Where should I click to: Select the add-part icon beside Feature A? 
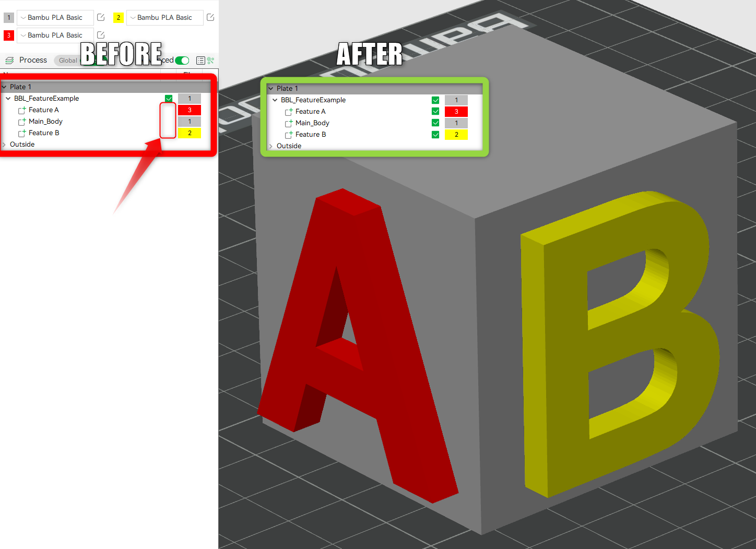click(22, 110)
